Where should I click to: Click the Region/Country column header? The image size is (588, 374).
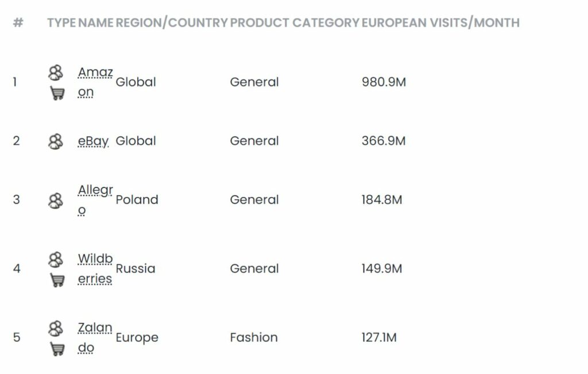point(172,23)
